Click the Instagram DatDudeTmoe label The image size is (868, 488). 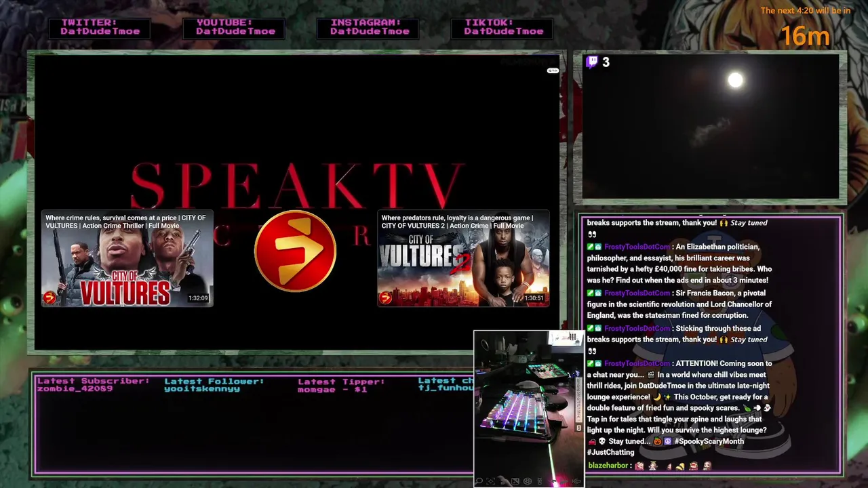point(368,27)
